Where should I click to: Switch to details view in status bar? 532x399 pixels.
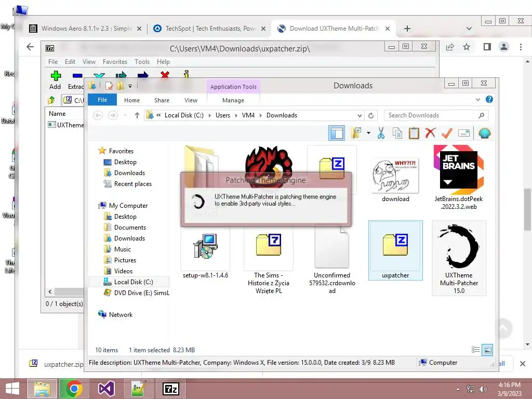coord(475,350)
